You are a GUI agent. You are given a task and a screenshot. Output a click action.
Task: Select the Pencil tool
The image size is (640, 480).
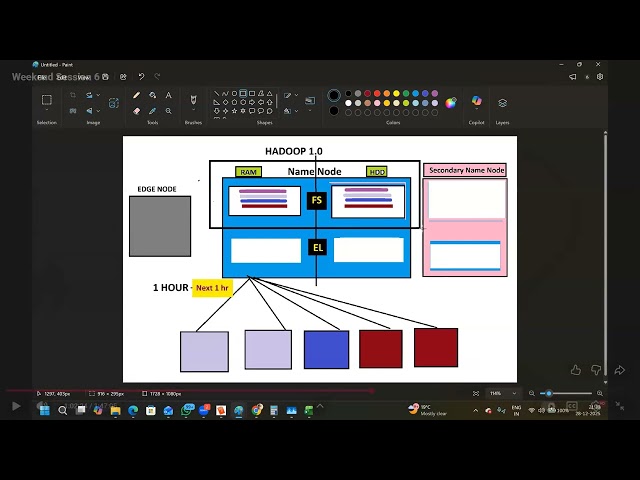(x=137, y=96)
